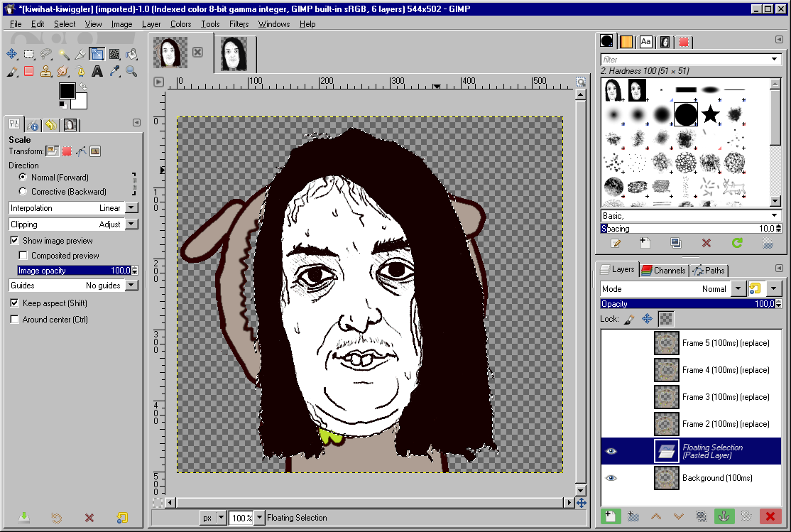Switch to the Paths tab
The image size is (791, 532).
709,270
